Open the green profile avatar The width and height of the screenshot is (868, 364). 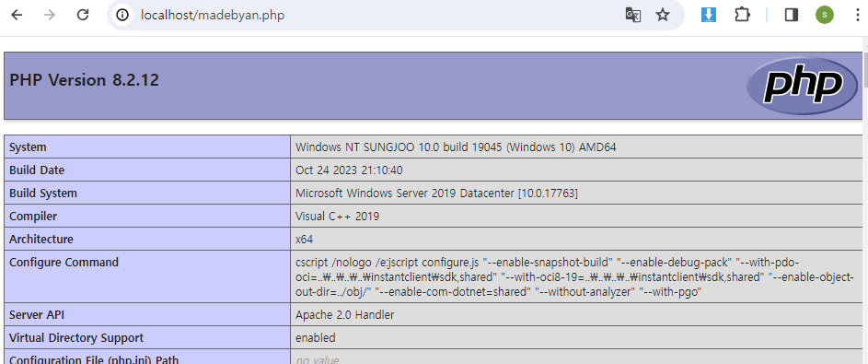[824, 15]
